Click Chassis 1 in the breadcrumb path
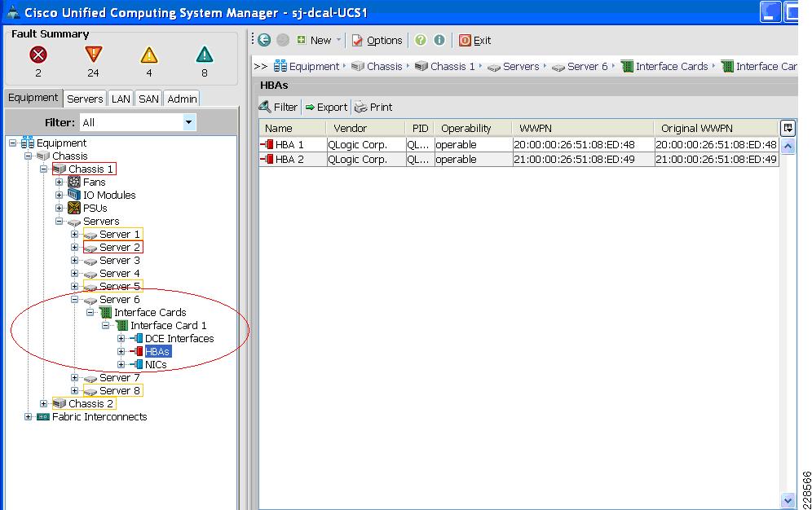The height and width of the screenshot is (510, 812). (x=452, y=66)
